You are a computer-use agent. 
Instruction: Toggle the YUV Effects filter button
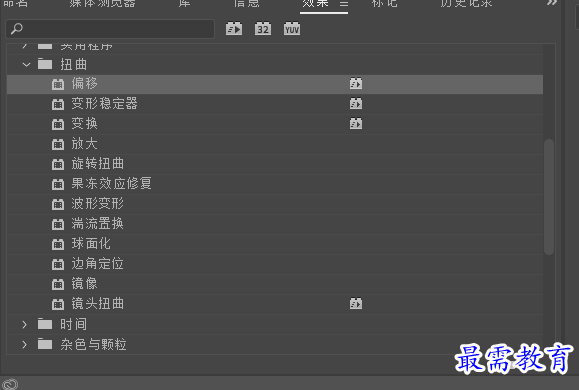point(292,29)
